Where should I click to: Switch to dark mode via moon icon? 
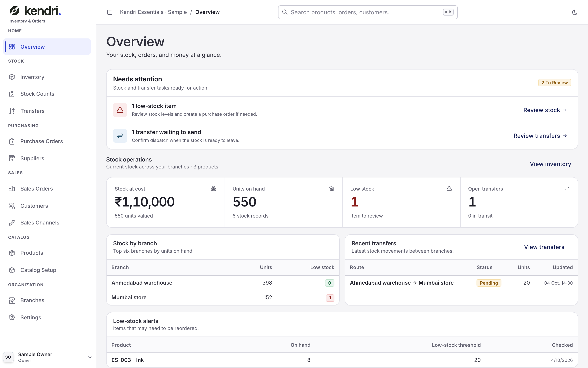[x=575, y=12]
